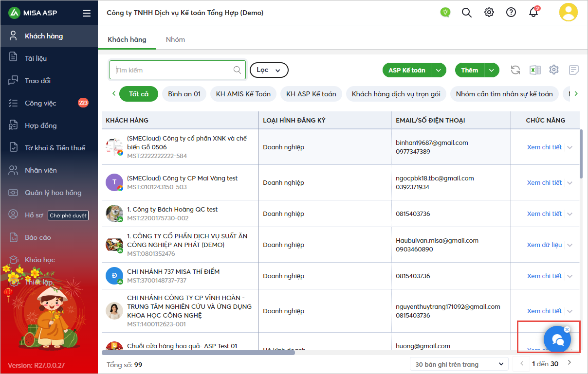Image resolution: width=588 pixels, height=374 pixels.
Task: Open the user avatar account menu
Action: coord(569,13)
